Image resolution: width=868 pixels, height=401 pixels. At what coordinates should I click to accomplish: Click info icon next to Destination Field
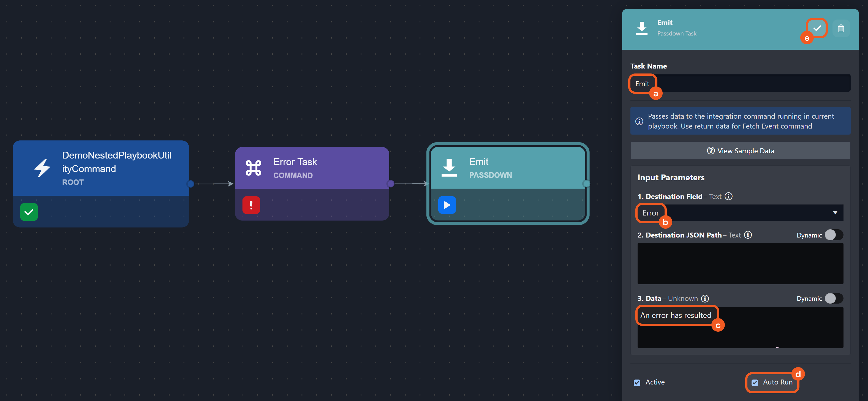(x=728, y=197)
